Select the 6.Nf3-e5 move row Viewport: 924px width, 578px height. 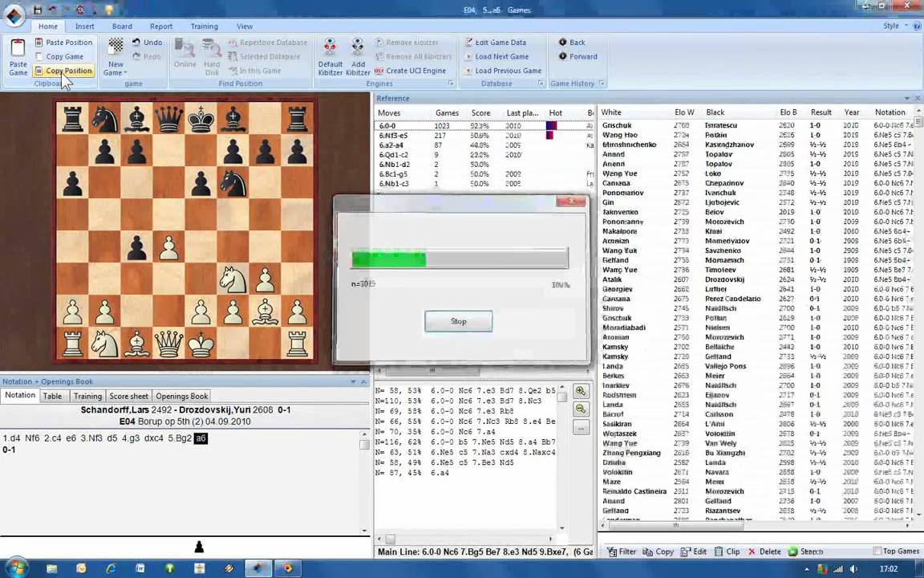[x=483, y=136]
